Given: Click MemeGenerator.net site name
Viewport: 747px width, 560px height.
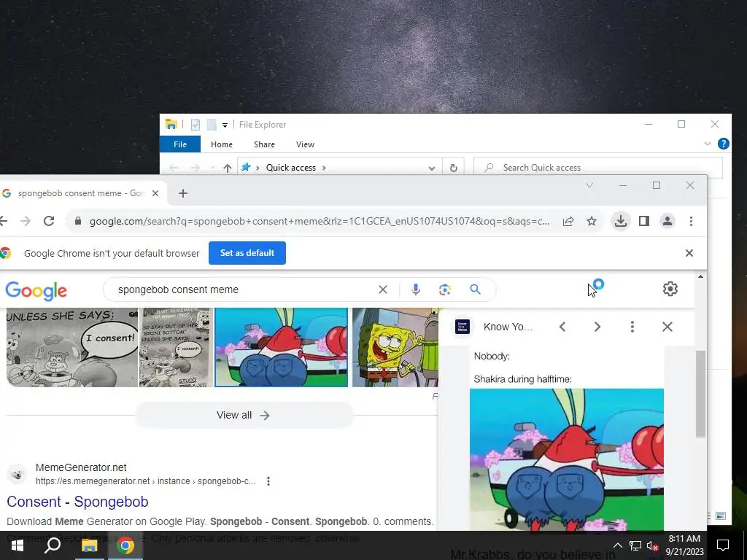Looking at the screenshot, I should (x=81, y=467).
